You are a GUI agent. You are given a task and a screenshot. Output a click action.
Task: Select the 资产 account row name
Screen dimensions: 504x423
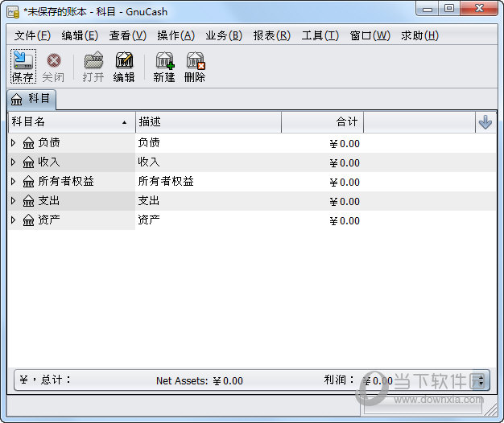coord(49,220)
